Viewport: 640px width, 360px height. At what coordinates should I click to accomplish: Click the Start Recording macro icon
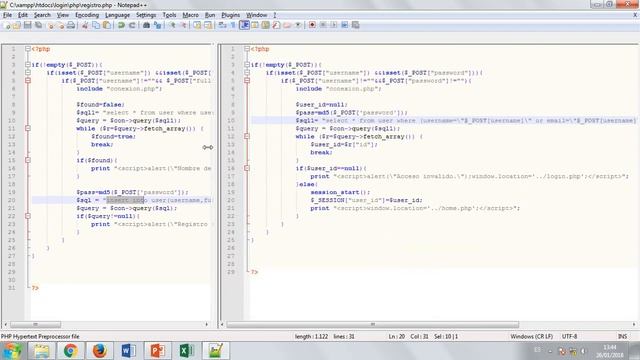tap(312, 25)
